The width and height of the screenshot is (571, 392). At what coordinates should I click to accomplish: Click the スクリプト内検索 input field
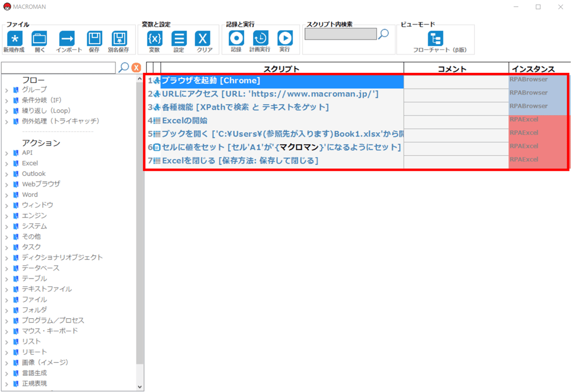(341, 34)
